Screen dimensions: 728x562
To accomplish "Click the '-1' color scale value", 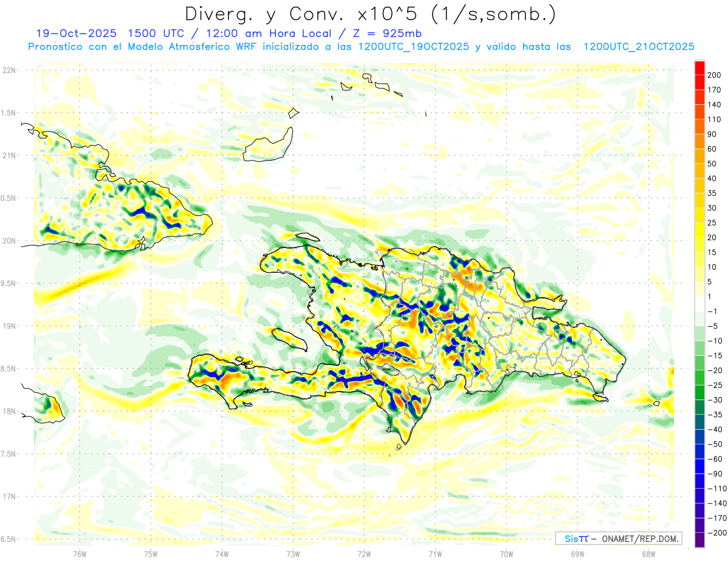I will [713, 311].
